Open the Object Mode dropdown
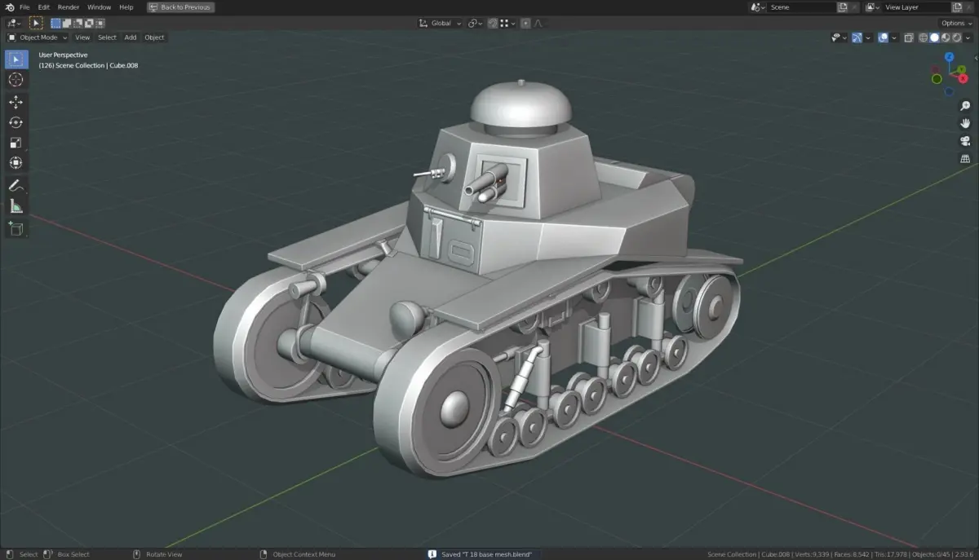 (38, 37)
